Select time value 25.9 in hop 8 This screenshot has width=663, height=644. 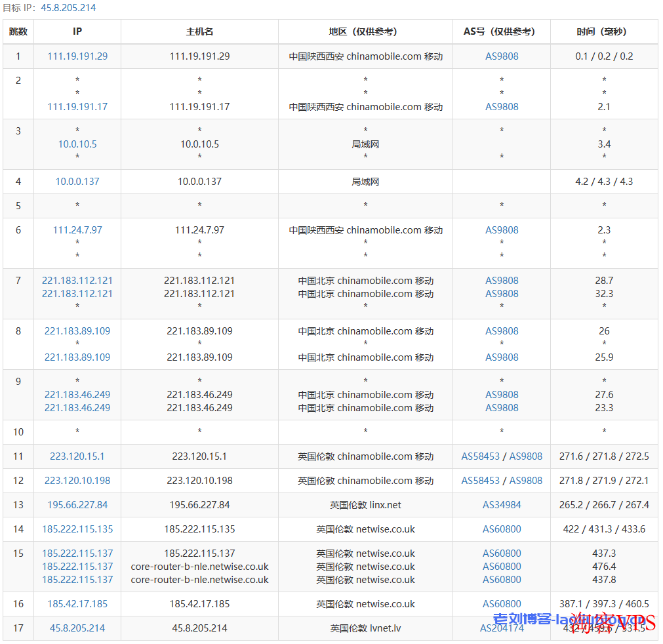click(x=604, y=357)
